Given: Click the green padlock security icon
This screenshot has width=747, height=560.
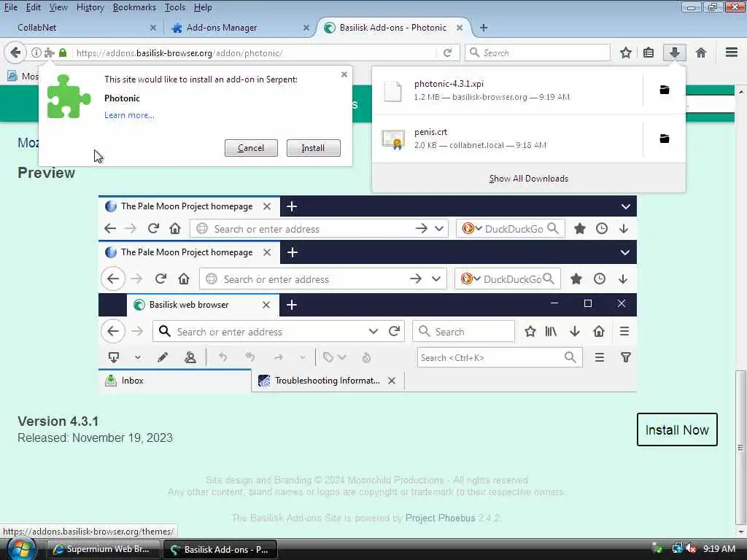Looking at the screenshot, I should (x=63, y=52).
